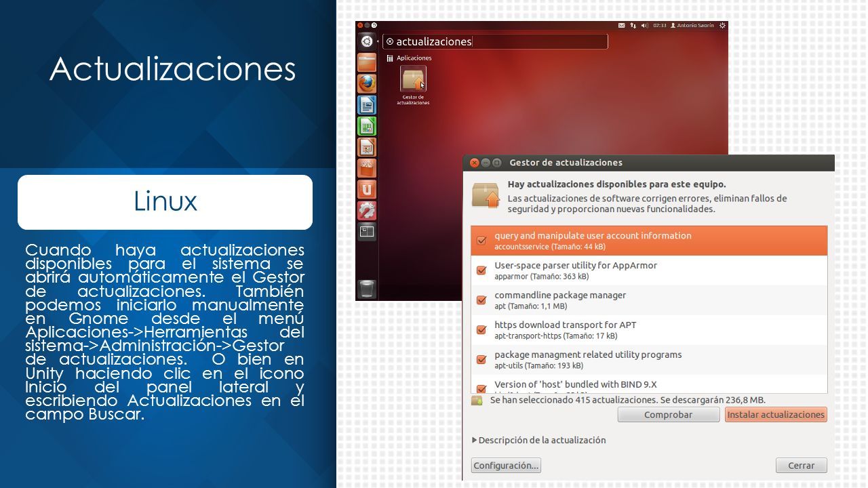Open the session gear menu in panel
Screen dimensions: 868x488
[x=722, y=26]
